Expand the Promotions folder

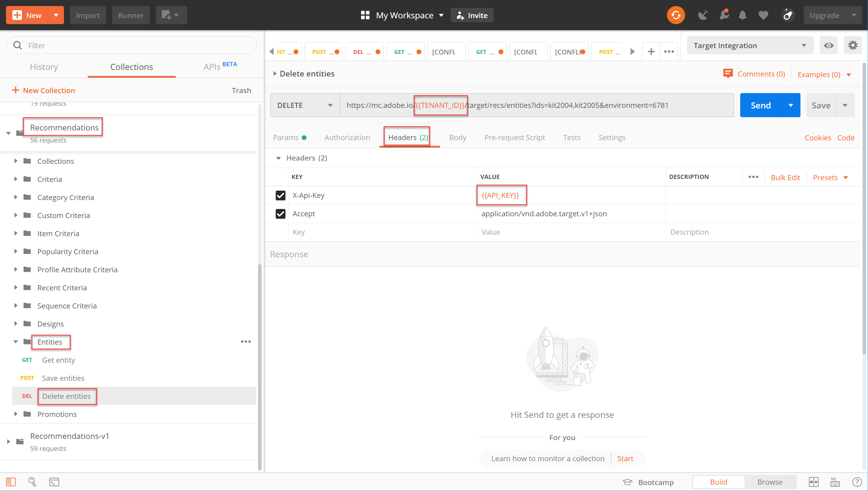click(15, 414)
